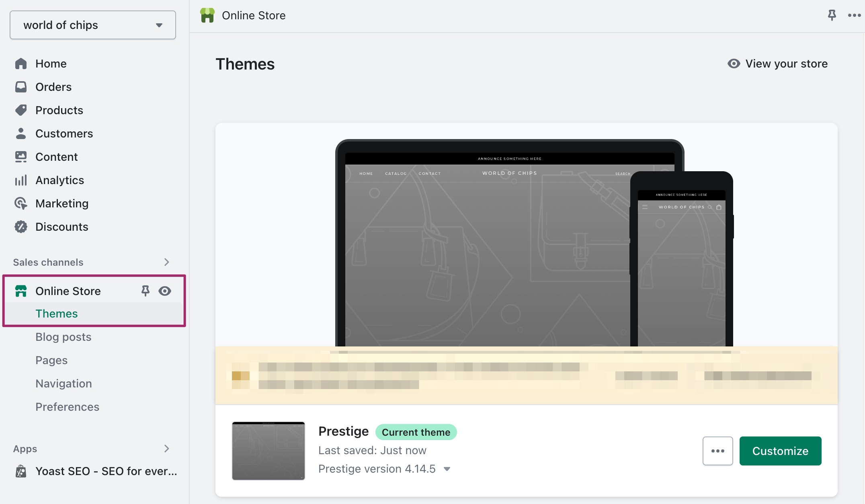865x504 pixels.
Task: Click the green Customize button
Action: (780, 451)
